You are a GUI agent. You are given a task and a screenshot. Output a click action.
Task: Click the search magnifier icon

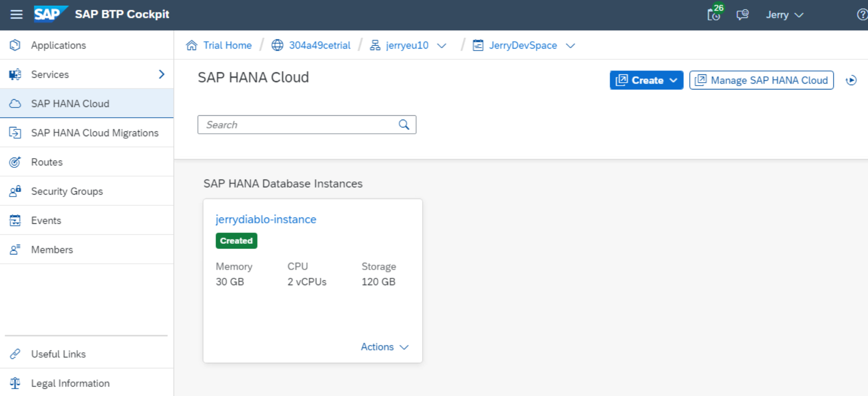click(404, 125)
